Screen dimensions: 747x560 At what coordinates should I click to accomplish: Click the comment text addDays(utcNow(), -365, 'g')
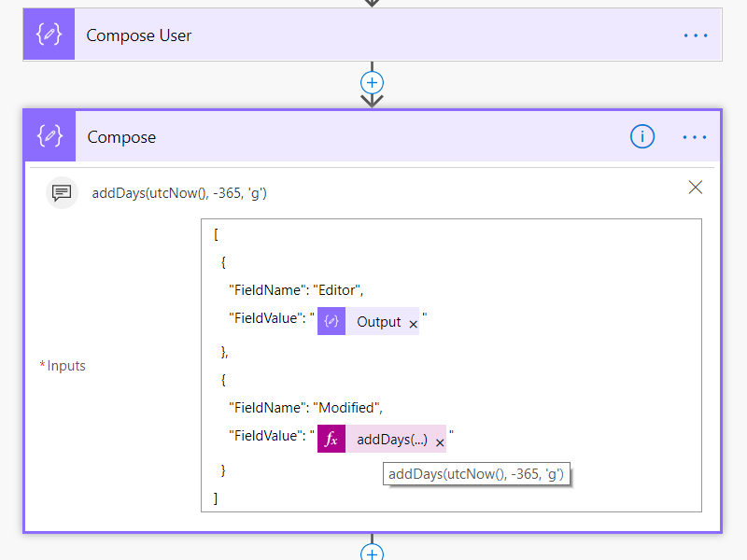pos(179,193)
